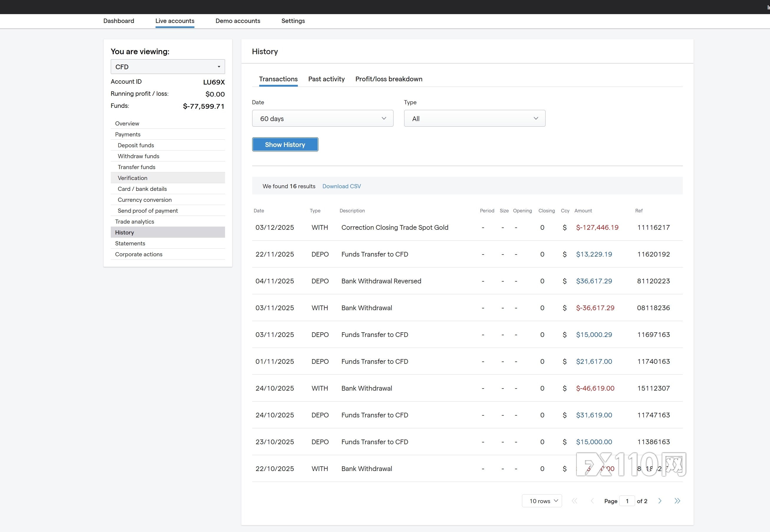This screenshot has width=770, height=532.
Task: Change the 10 rows per page selector
Action: [542, 501]
